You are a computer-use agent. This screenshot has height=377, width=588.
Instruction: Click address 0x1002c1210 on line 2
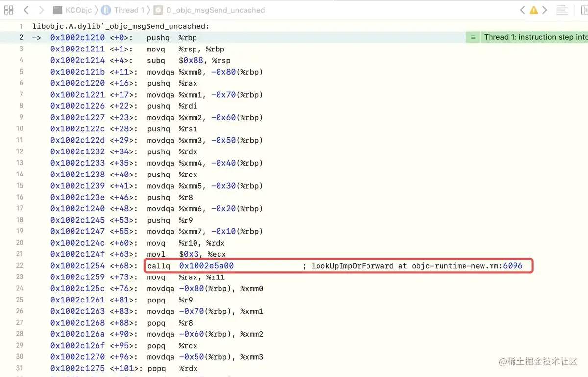[77, 38]
